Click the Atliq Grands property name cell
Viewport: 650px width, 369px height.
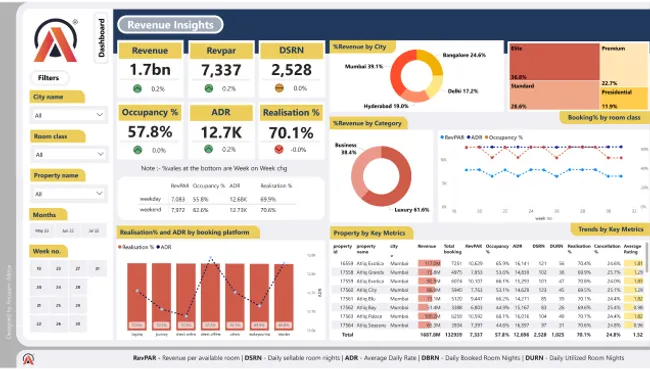click(x=371, y=272)
